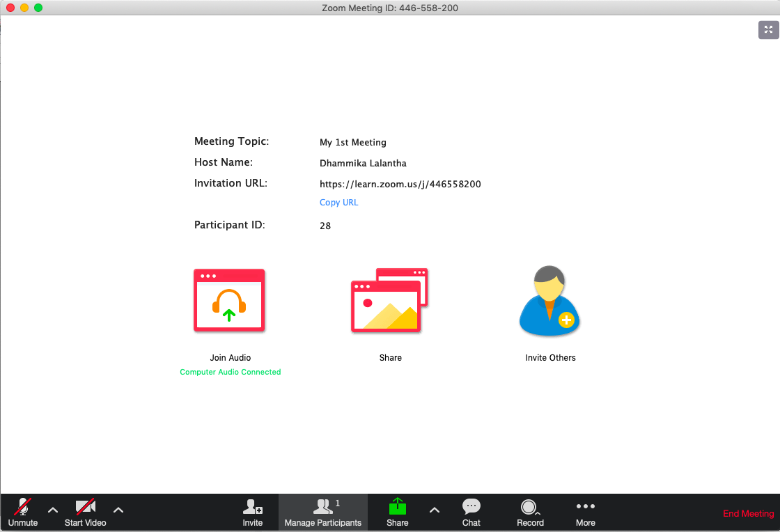Screen dimensions: 780x532
Task: Click the green Share toolbar button
Action: (x=398, y=513)
